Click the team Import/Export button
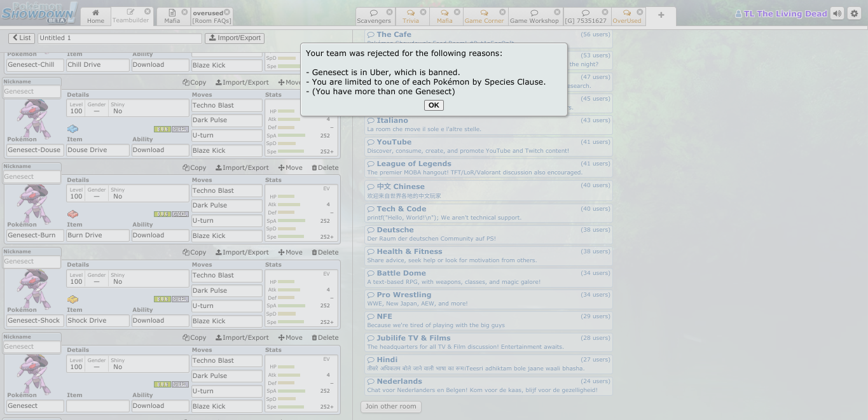Image resolution: width=868 pixels, height=420 pixels. point(235,38)
